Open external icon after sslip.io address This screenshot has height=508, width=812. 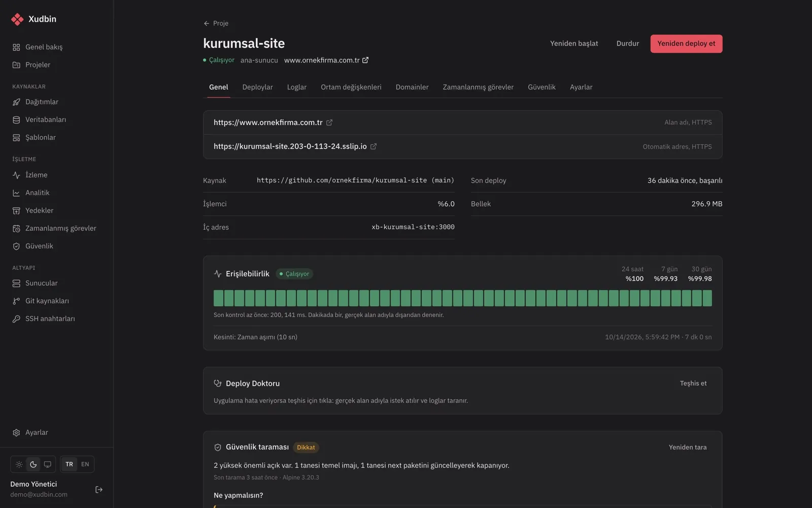pos(374,146)
